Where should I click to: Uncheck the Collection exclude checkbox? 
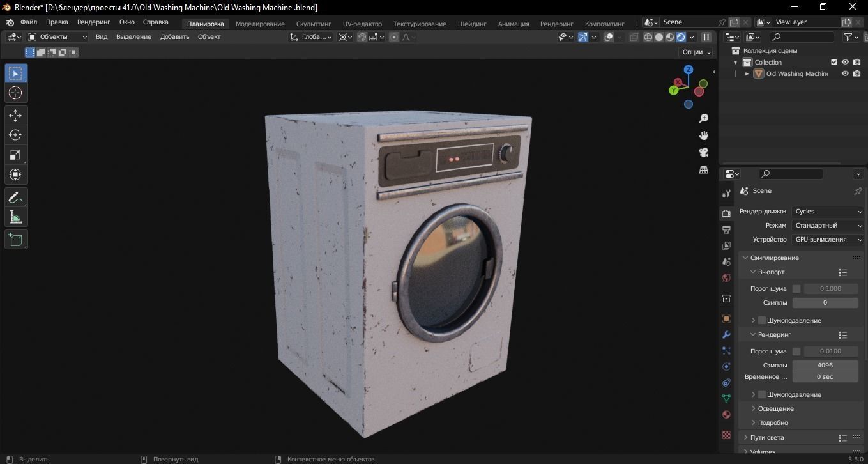(x=834, y=62)
